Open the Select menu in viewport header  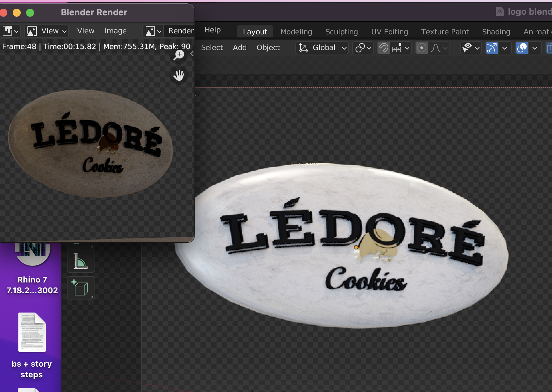(212, 48)
